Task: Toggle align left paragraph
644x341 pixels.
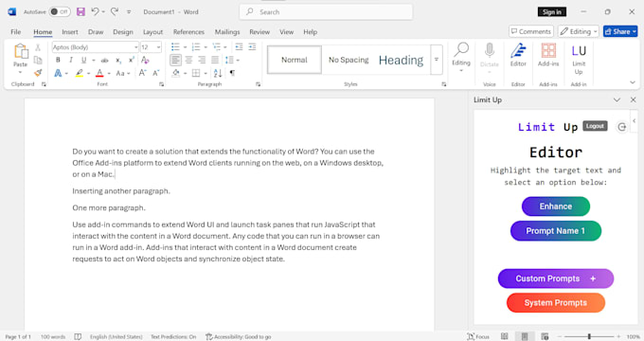Action: [x=175, y=60]
